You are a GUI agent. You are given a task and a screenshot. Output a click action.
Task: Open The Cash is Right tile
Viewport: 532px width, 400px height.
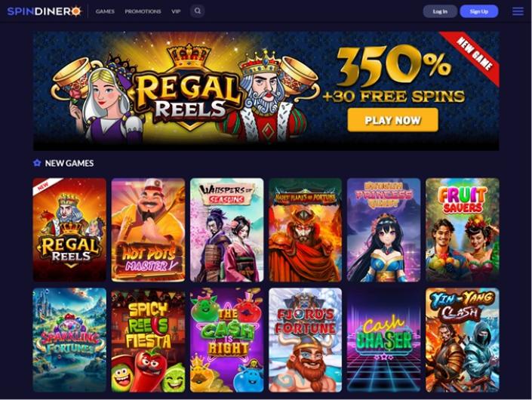click(x=226, y=340)
